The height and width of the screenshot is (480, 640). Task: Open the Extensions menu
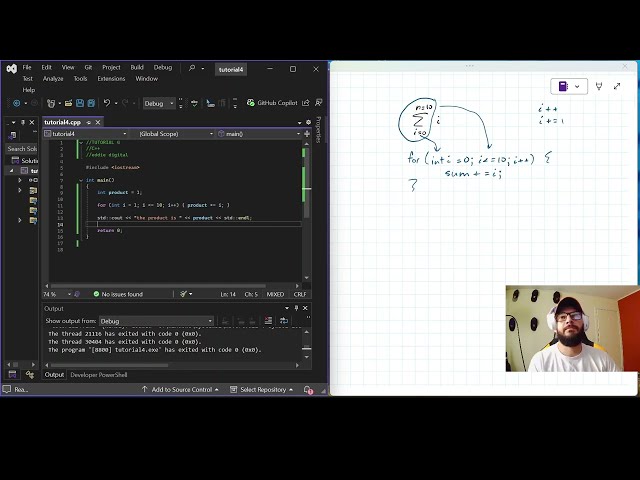pyautogui.click(x=111, y=78)
